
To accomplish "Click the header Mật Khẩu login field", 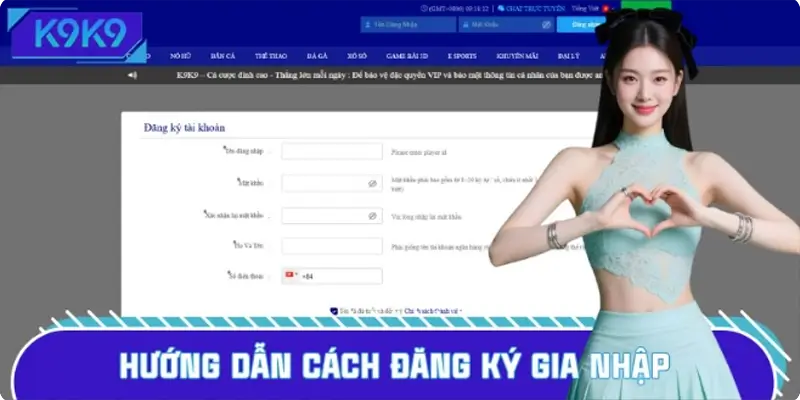I will click(506, 24).
